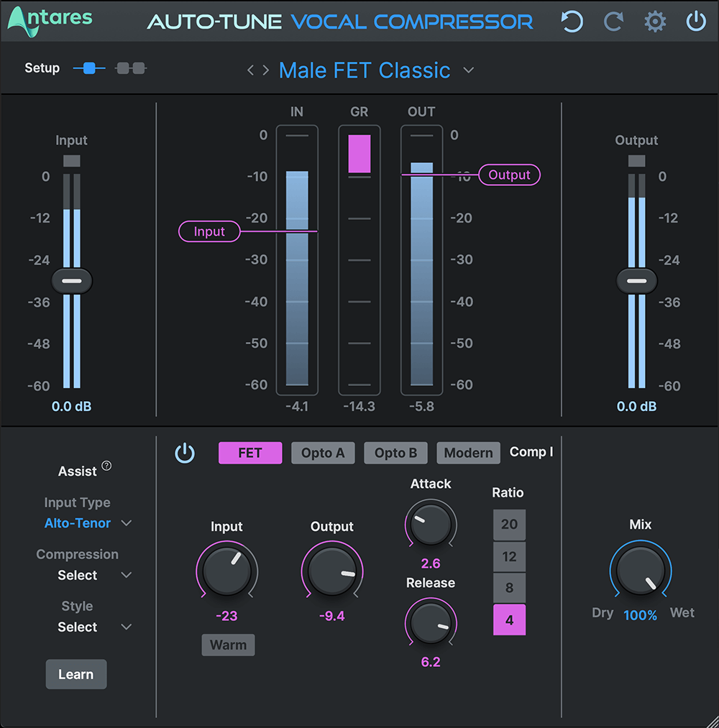Viewport: 719px width, 728px height.
Task: Open the settings gear menu
Action: point(655,22)
